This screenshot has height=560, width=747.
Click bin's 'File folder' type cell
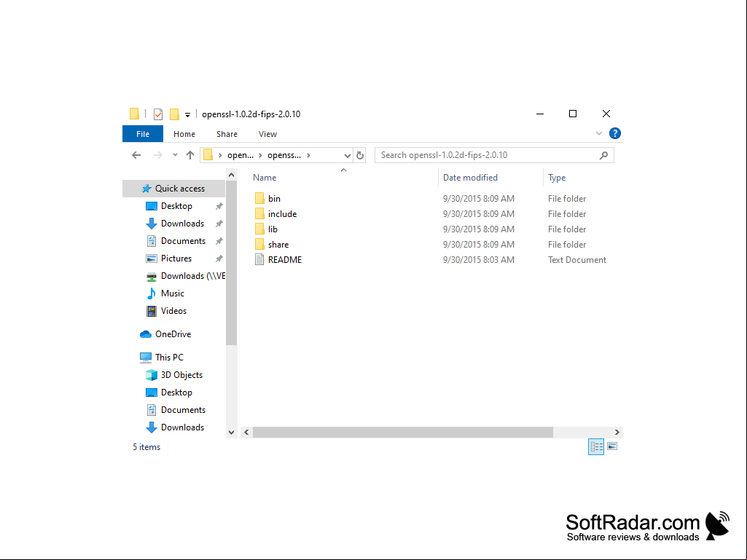click(x=567, y=199)
